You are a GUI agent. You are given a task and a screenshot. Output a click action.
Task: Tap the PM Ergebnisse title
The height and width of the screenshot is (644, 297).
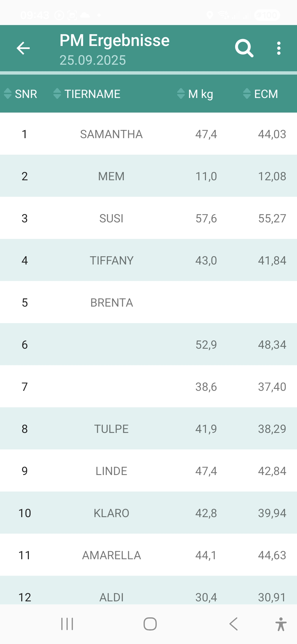coord(114,40)
